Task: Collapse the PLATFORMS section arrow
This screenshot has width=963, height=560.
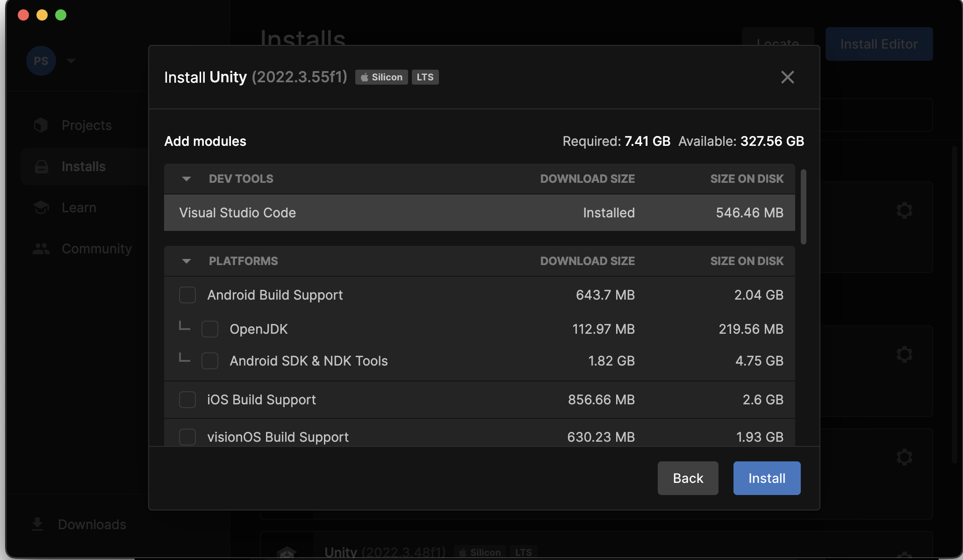Action: point(187,261)
